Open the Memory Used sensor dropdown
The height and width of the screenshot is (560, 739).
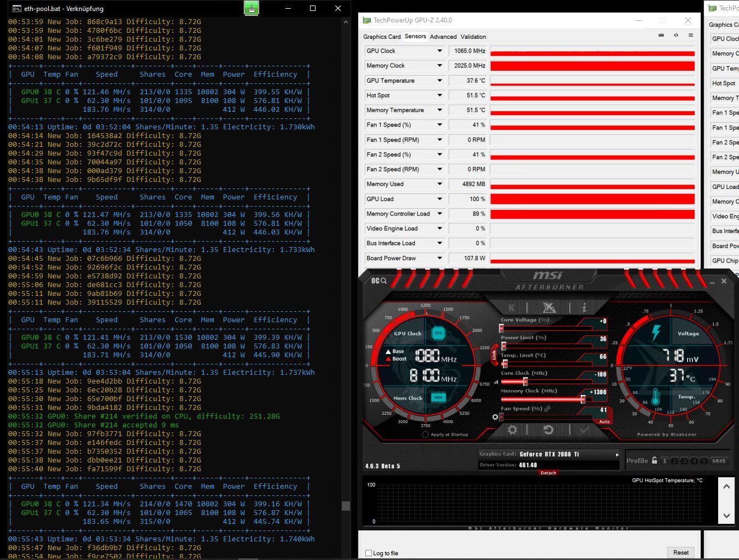(439, 184)
